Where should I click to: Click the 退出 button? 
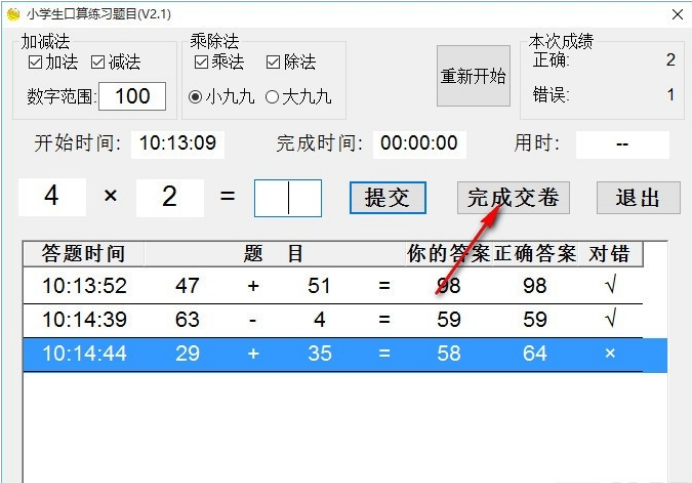(638, 198)
